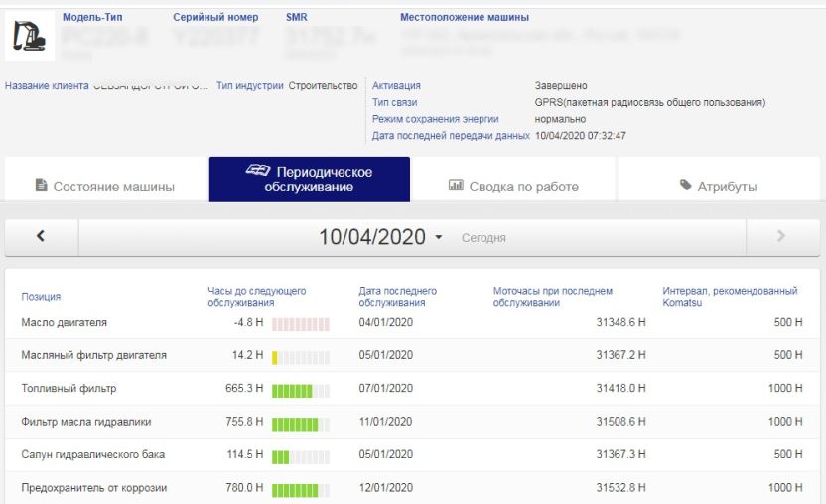Click the Модель-Тип header label
The width and height of the screenshot is (826, 504).
[x=92, y=17]
